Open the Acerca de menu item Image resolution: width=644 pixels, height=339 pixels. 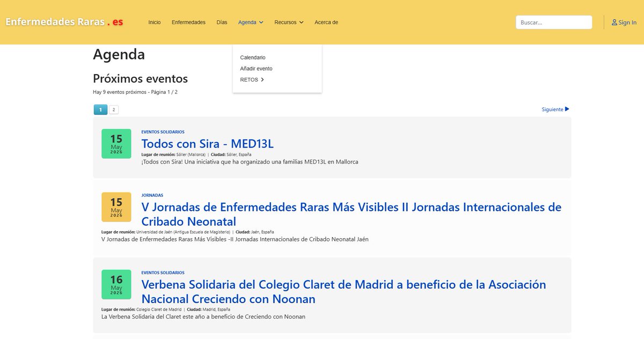[x=326, y=23]
